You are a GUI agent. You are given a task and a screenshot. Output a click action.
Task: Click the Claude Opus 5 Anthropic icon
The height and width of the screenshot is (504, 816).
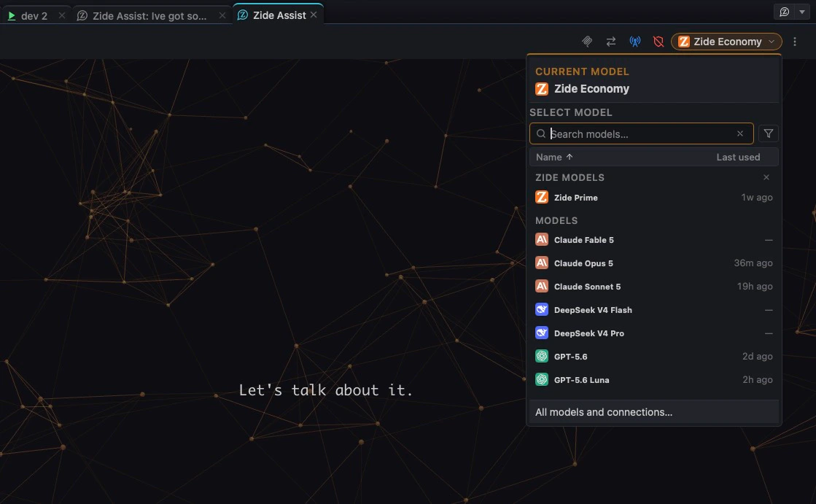542,263
